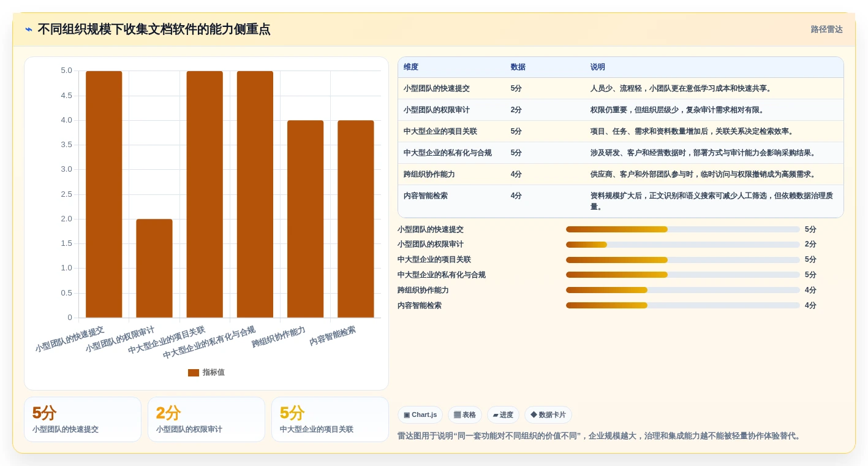Open the 5分 中大型企业的项目关联 data card
The image size is (868, 466).
click(330, 419)
